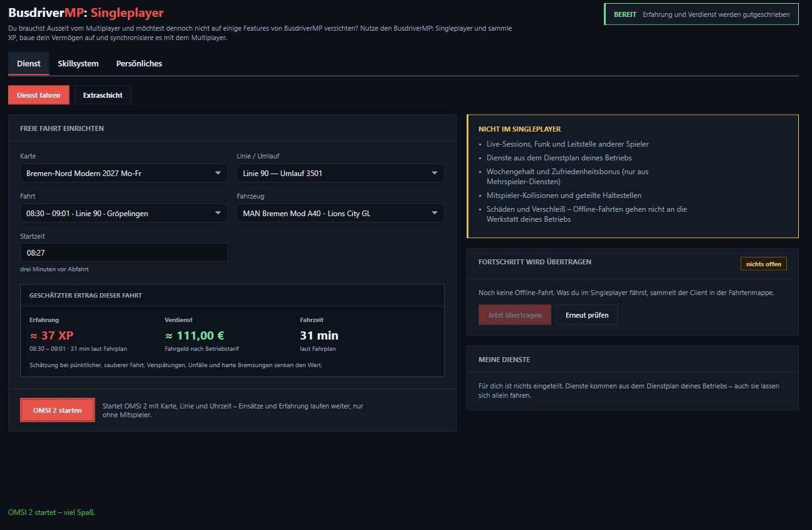This screenshot has width=812, height=530.
Task: Click the "MEINE DIENSTE" heading
Action: click(x=504, y=360)
